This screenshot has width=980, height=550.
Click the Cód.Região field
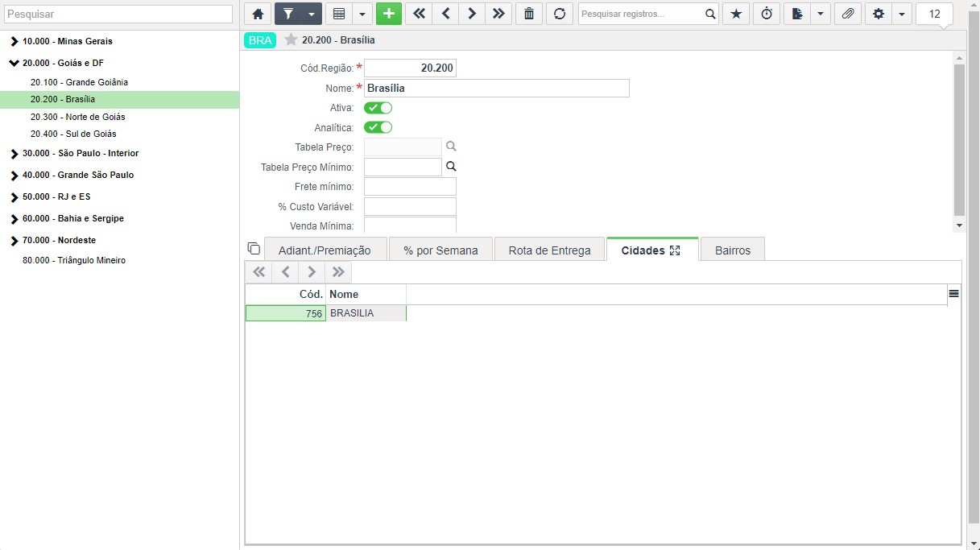coord(410,68)
